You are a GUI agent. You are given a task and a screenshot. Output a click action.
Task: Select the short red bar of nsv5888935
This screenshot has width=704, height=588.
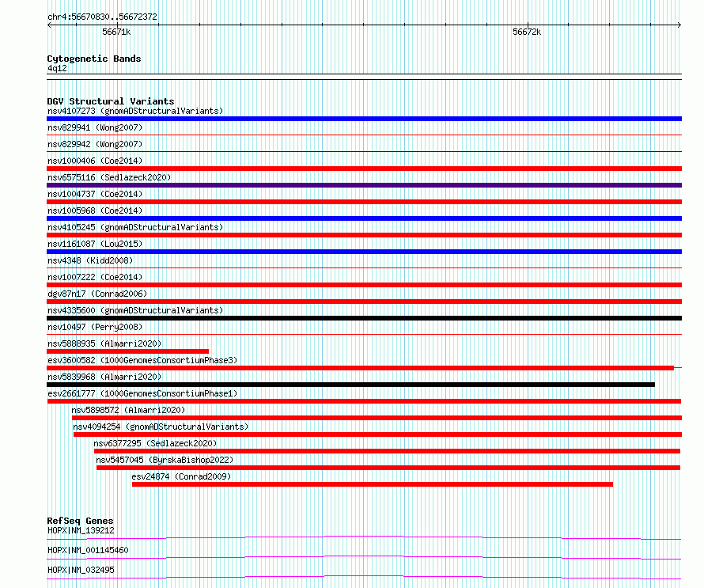[x=128, y=351]
